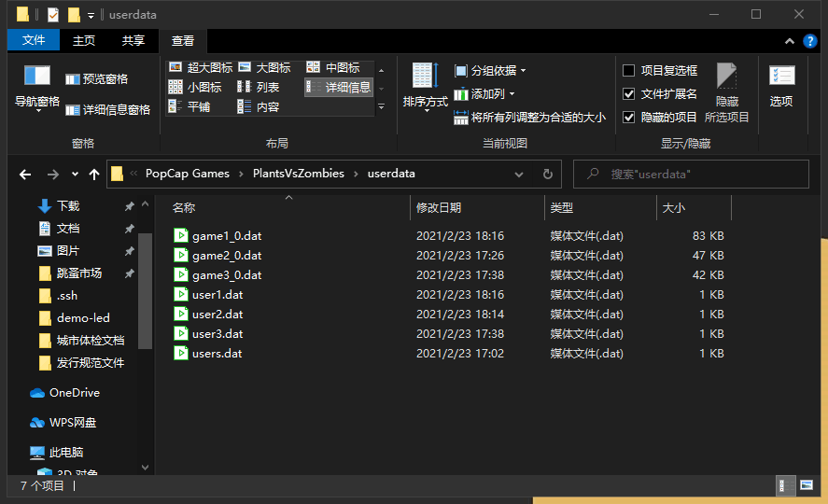Refresh the userdata folder
The height and width of the screenshot is (504, 828).
point(548,175)
